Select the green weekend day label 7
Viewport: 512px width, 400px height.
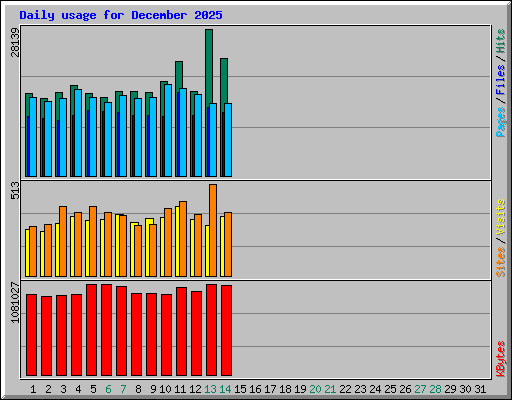tap(123, 389)
